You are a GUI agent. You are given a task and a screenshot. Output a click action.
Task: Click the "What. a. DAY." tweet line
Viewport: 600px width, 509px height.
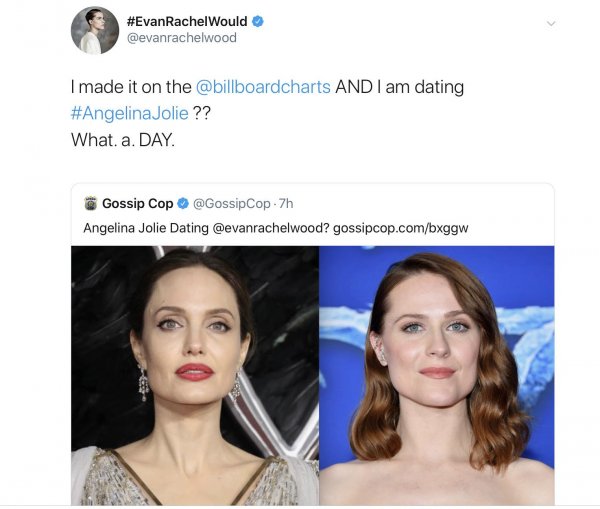(x=122, y=140)
